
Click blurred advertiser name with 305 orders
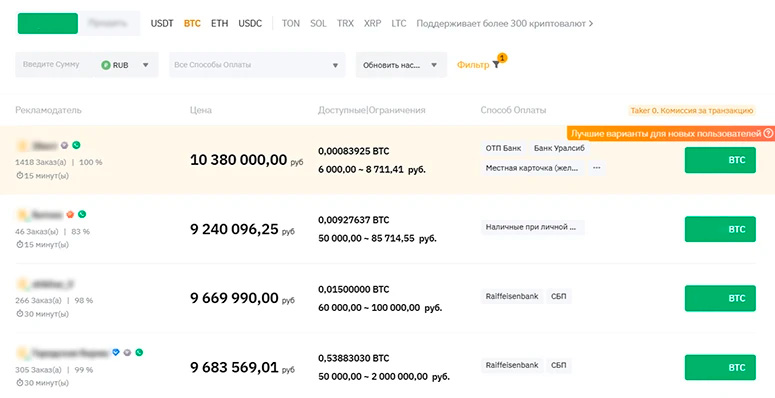pyautogui.click(x=70, y=353)
